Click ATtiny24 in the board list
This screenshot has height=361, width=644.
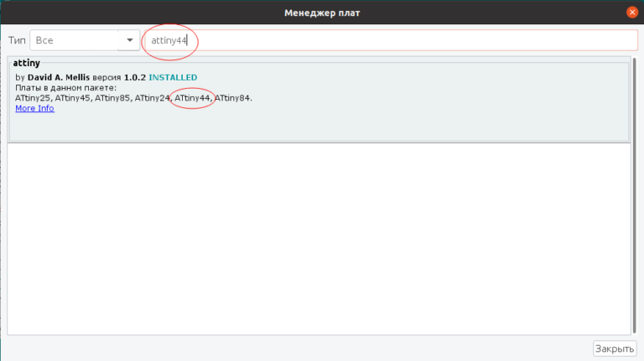(x=153, y=98)
